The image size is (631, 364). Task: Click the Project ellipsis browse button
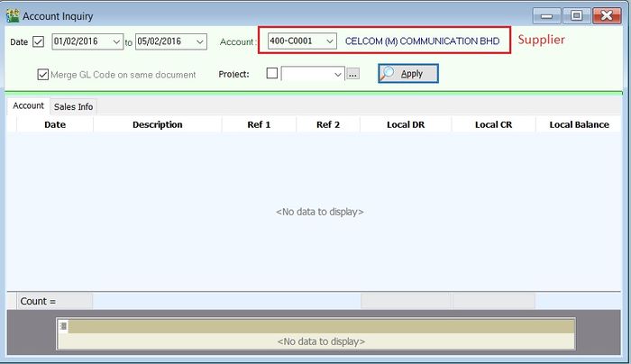(352, 74)
